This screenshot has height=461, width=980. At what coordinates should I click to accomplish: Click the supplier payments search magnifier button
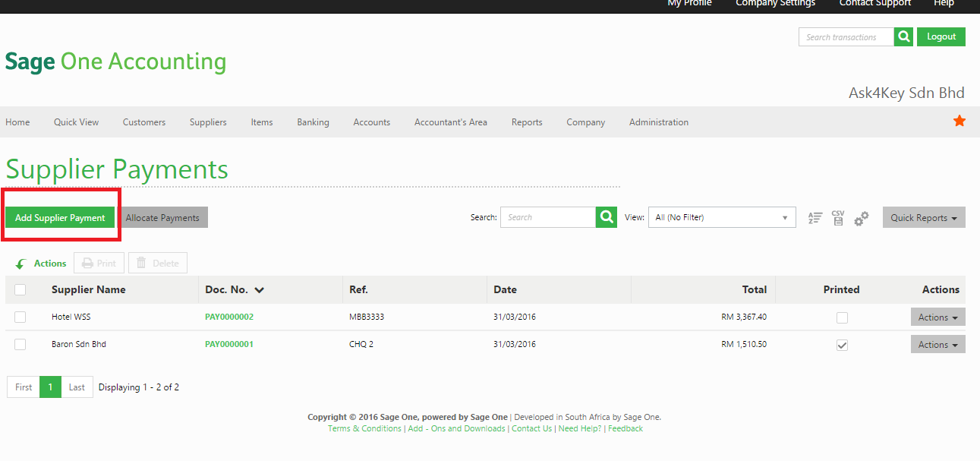pyautogui.click(x=607, y=217)
